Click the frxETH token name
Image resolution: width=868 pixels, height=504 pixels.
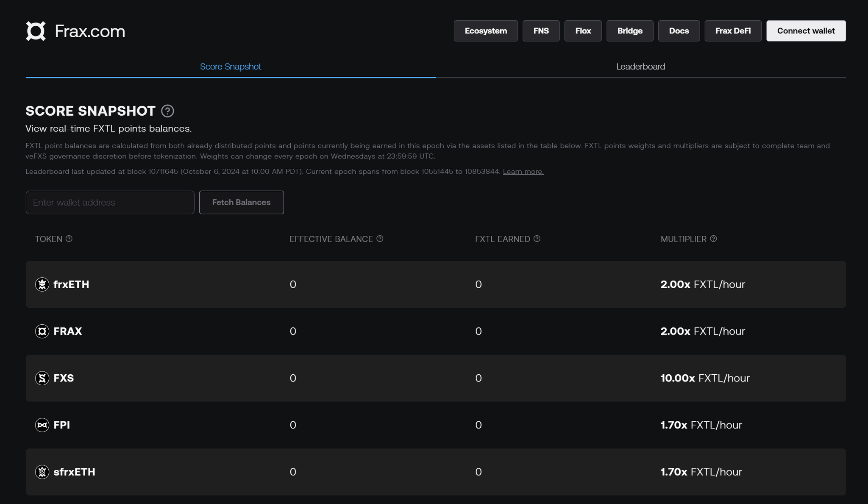click(x=71, y=284)
